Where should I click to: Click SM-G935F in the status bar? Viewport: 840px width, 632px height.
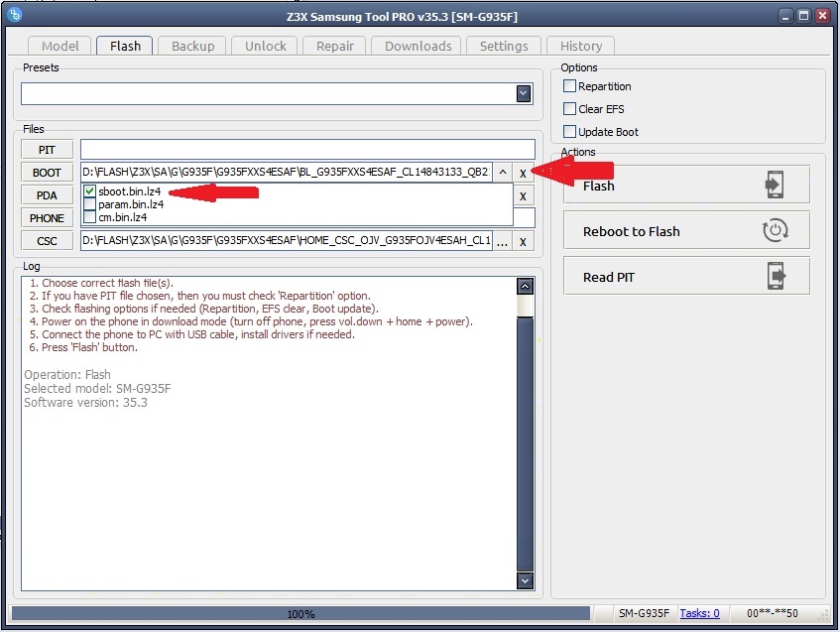pos(644,613)
